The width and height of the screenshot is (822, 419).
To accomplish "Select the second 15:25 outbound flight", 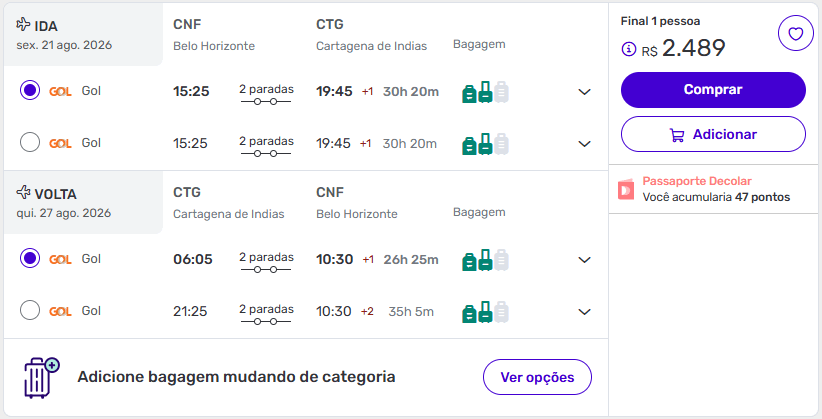I will 30,143.
